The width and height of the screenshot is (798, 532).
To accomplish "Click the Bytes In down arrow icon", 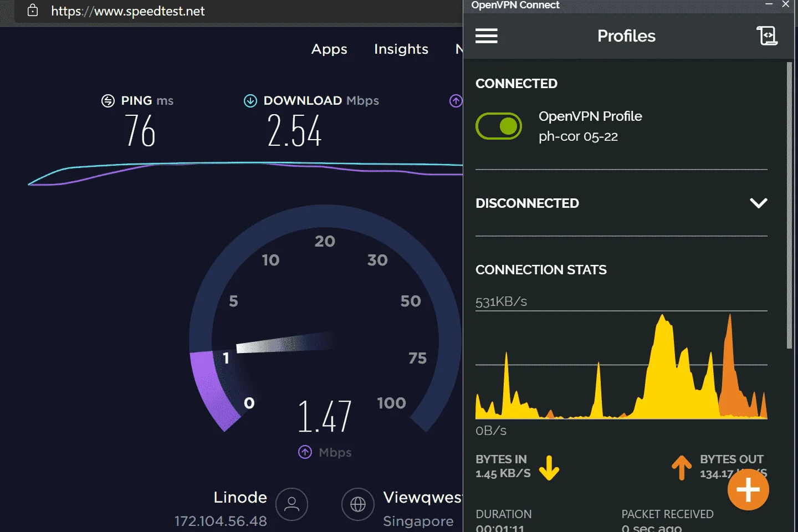I will [549, 468].
